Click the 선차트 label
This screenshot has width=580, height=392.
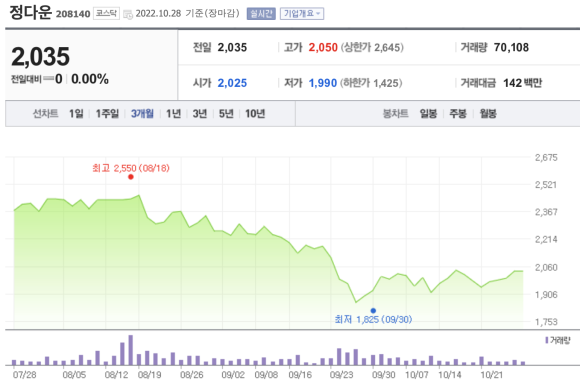(45, 114)
